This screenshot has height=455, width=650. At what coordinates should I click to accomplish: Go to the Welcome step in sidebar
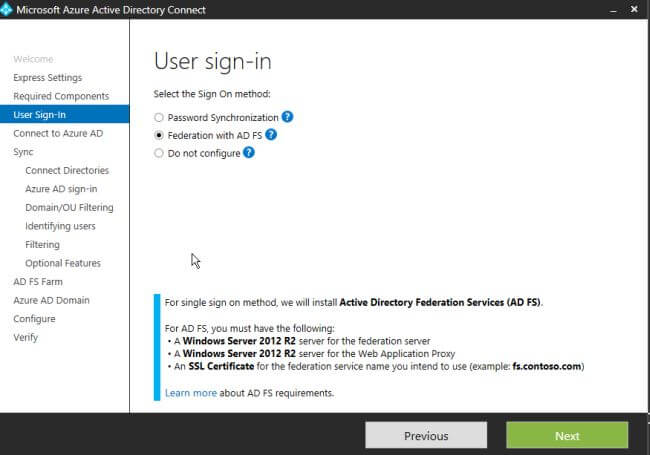click(x=33, y=59)
